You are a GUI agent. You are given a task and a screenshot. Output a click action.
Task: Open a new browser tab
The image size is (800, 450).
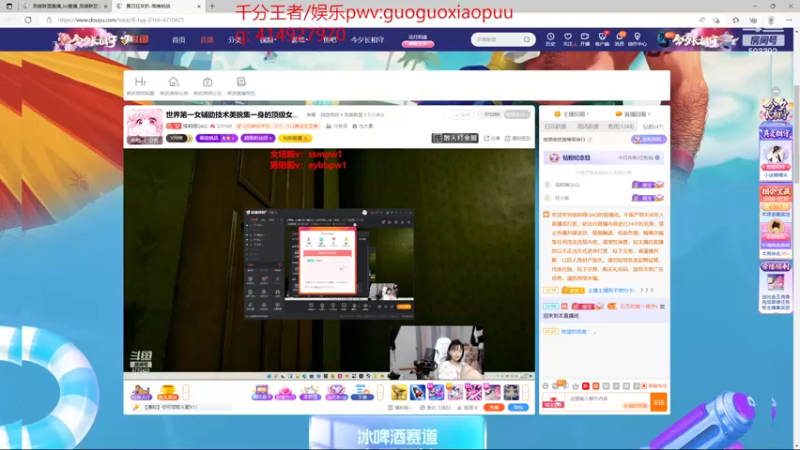point(212,6)
